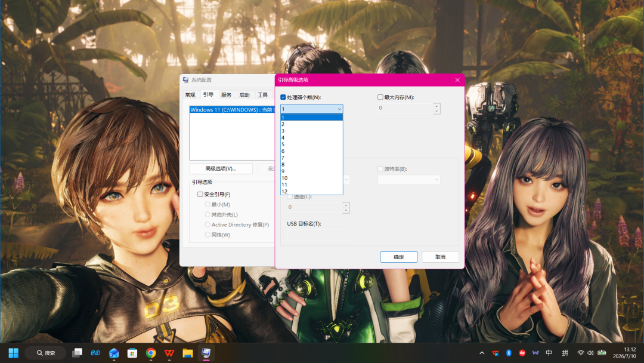This screenshot has width=644, height=363.
Task: Click the Bluetooth tray icon
Action: tap(509, 353)
